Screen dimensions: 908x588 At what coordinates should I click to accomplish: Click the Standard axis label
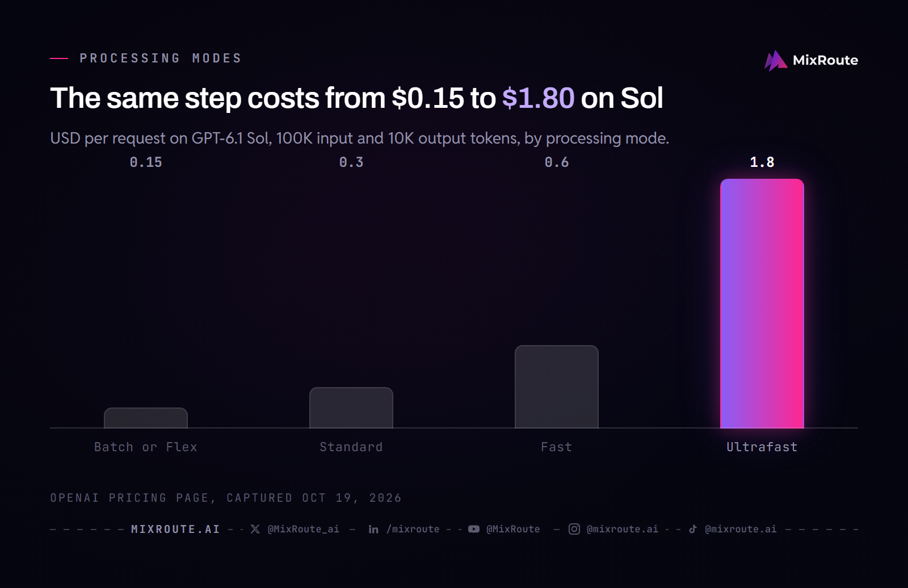pyautogui.click(x=351, y=447)
